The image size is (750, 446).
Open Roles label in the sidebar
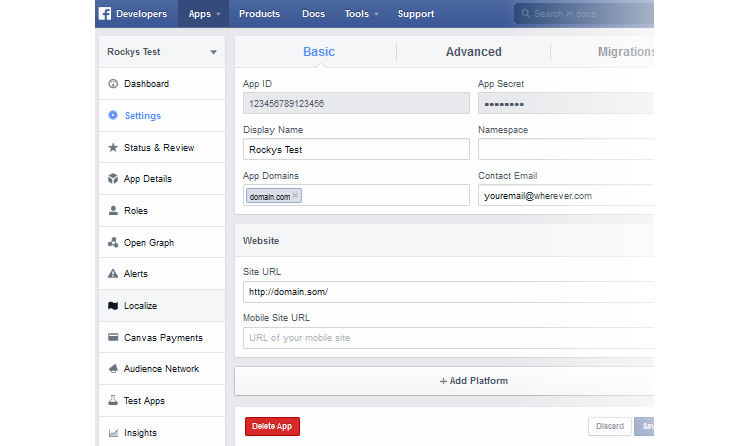pos(136,211)
